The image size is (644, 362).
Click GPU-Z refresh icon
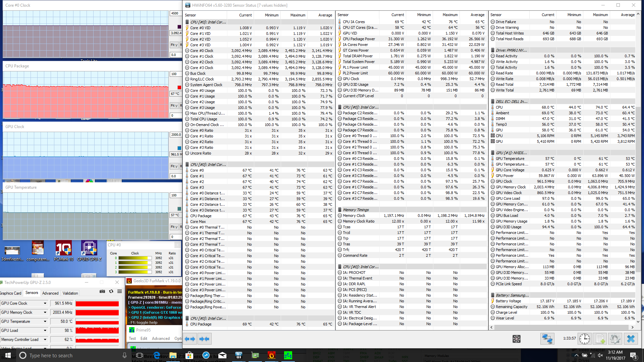point(111,292)
